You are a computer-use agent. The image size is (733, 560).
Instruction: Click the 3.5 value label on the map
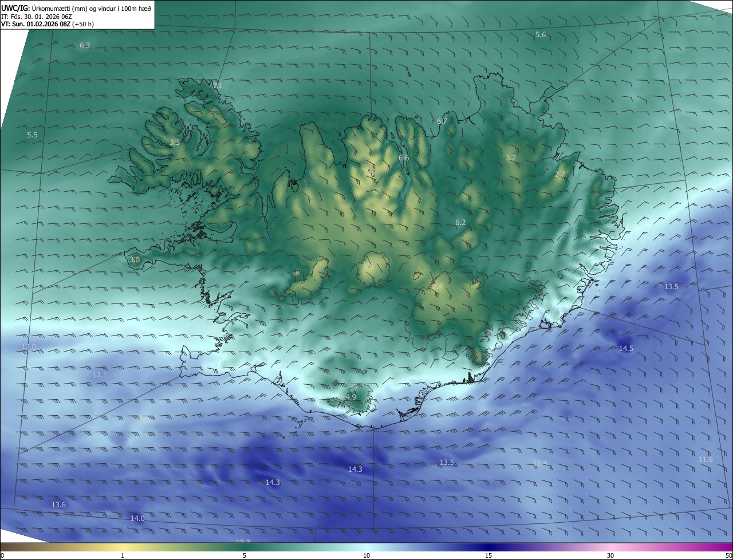pos(135,259)
